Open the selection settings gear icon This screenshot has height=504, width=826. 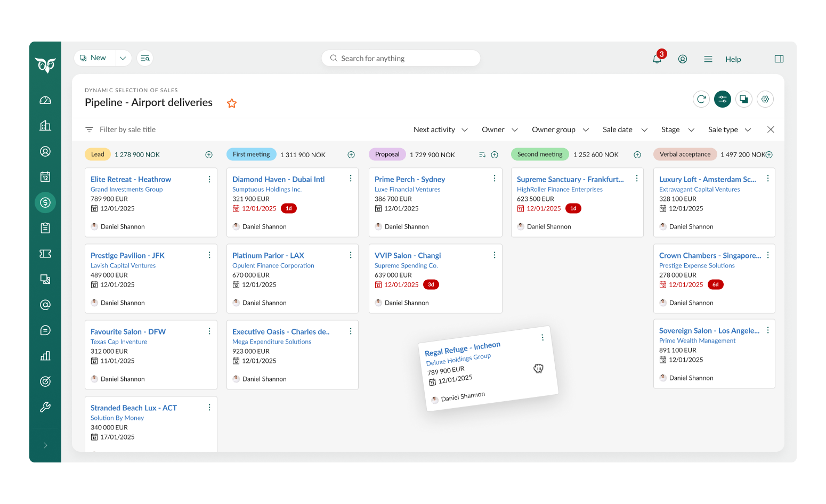765,99
